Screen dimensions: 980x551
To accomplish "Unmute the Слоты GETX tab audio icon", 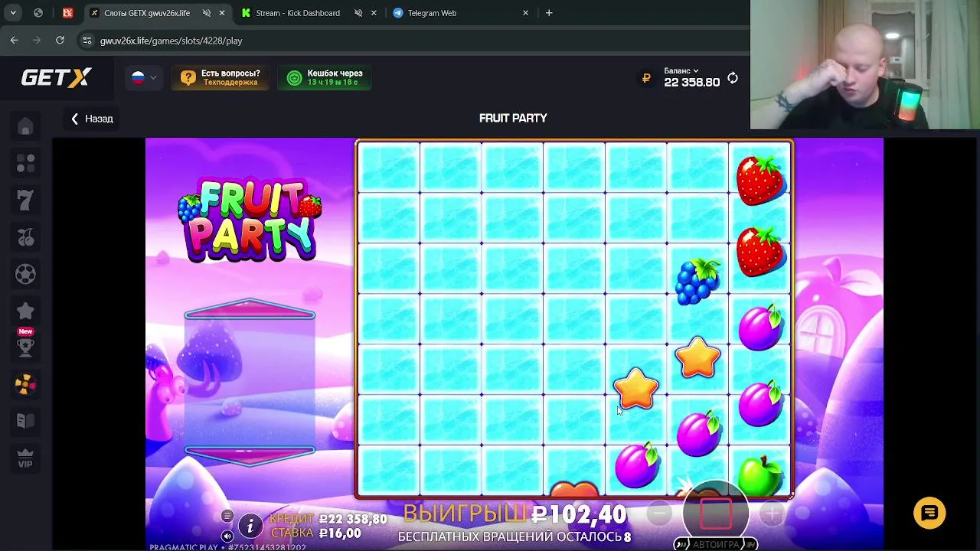I will click(x=207, y=13).
